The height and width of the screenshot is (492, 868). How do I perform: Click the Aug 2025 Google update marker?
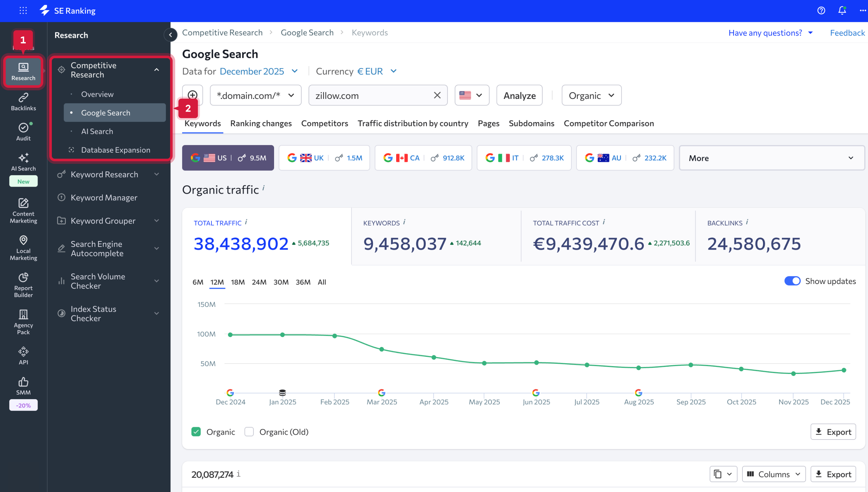638,392
